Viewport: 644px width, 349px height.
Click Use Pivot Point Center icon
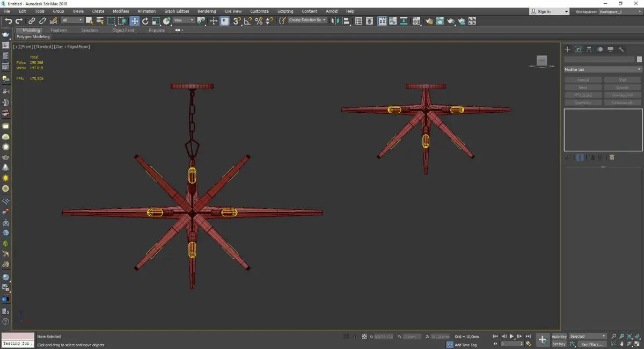(202, 21)
